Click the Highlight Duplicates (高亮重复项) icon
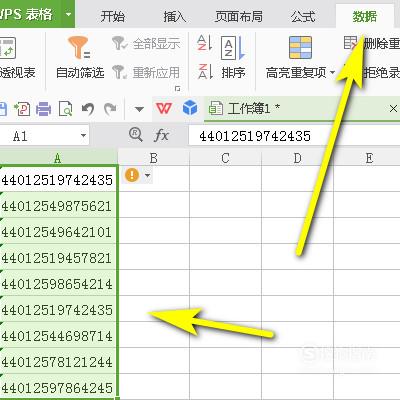The height and width of the screenshot is (400, 400). pos(300,47)
